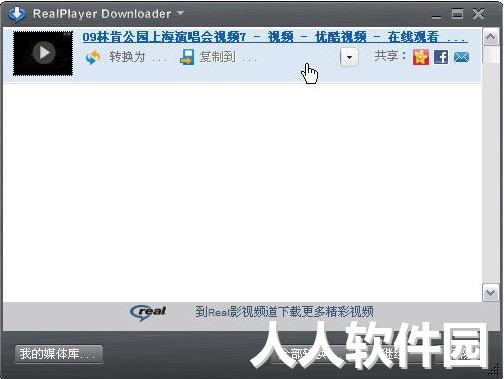504x379 pixels.
Task: Click the scrollbar down arrow
Action: click(490, 293)
